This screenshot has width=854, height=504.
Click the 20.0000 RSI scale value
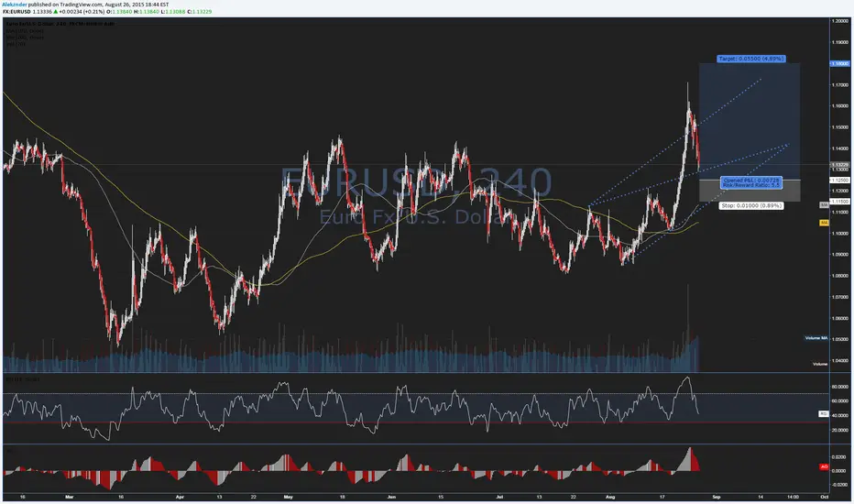point(840,430)
